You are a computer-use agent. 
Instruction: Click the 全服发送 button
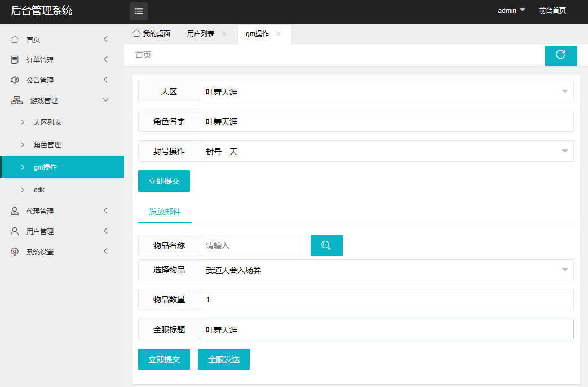(x=223, y=359)
